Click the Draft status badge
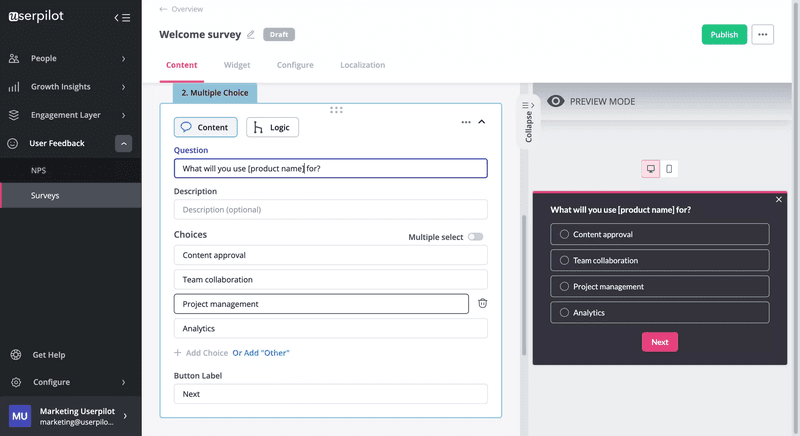 [x=279, y=35]
